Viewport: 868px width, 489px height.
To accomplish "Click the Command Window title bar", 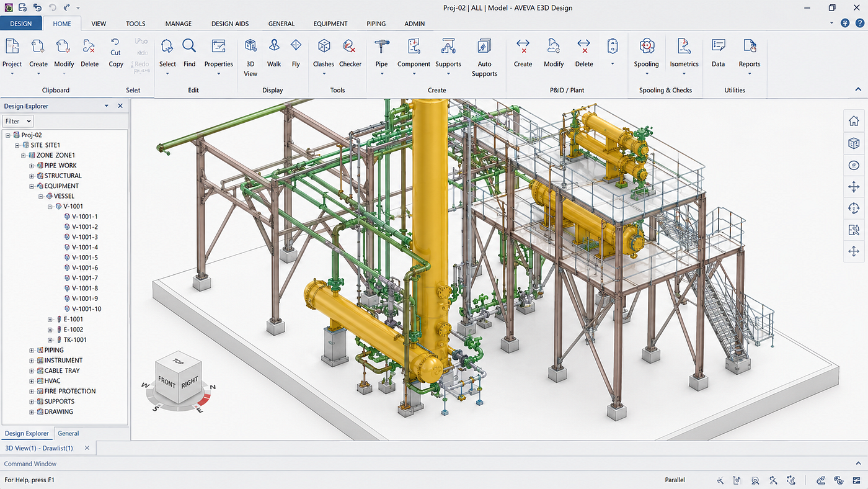I will click(434, 464).
